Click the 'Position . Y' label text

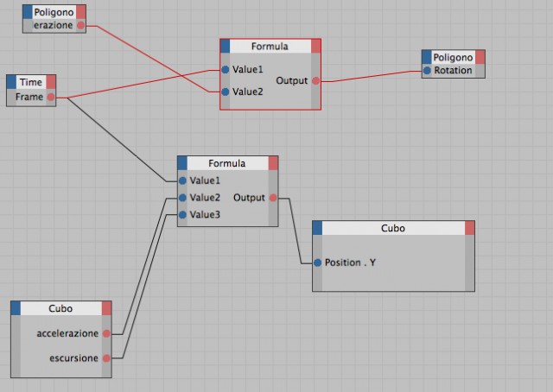(350, 262)
